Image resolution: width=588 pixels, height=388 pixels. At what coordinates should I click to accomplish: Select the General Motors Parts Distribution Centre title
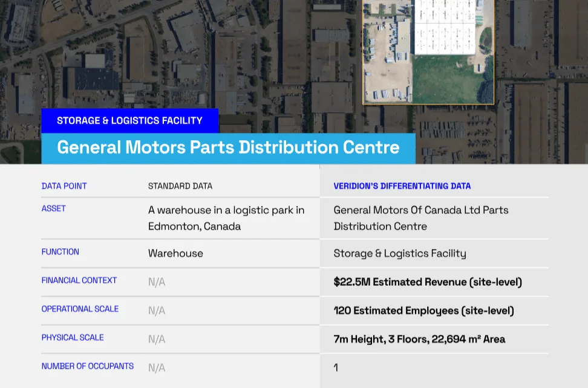click(229, 147)
